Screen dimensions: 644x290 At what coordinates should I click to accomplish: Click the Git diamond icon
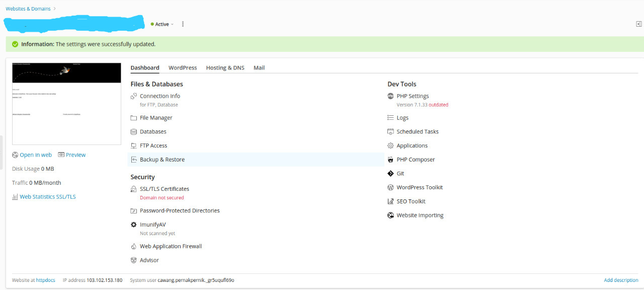(x=390, y=174)
